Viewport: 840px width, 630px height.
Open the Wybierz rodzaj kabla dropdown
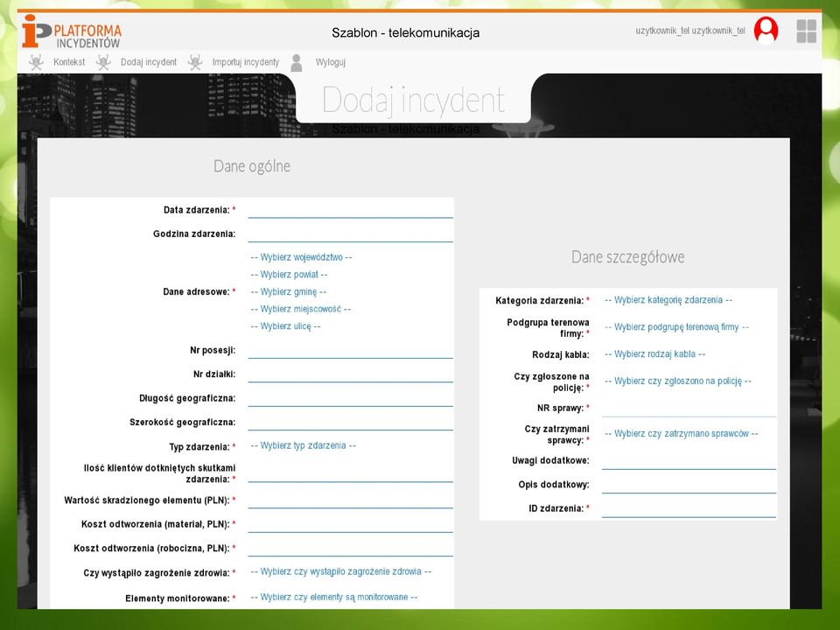tap(654, 354)
